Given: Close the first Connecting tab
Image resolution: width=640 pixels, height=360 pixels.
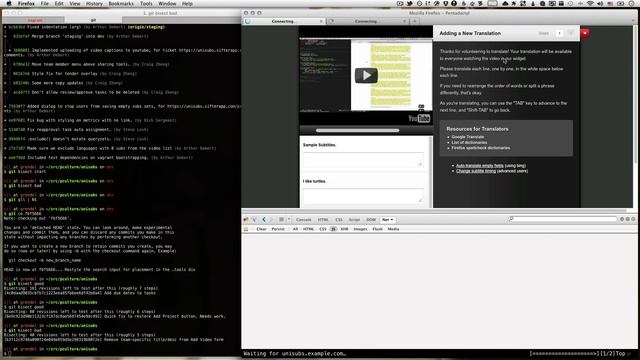Looking at the screenshot, I should point(321,21).
